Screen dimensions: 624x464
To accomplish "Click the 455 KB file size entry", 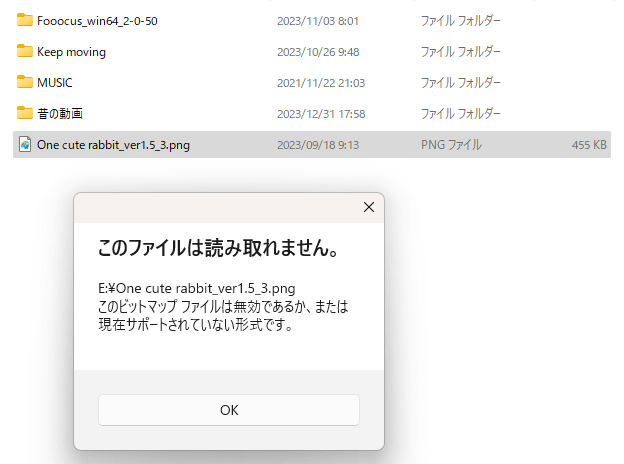I will [589, 145].
